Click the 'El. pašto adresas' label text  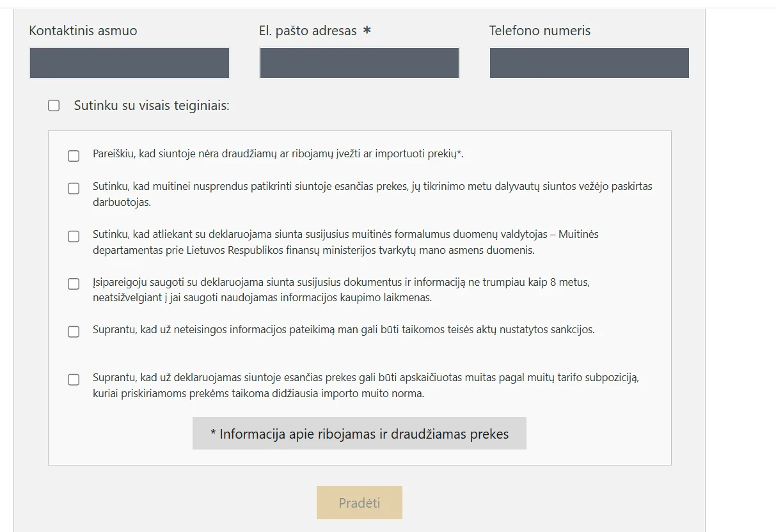[x=308, y=31]
